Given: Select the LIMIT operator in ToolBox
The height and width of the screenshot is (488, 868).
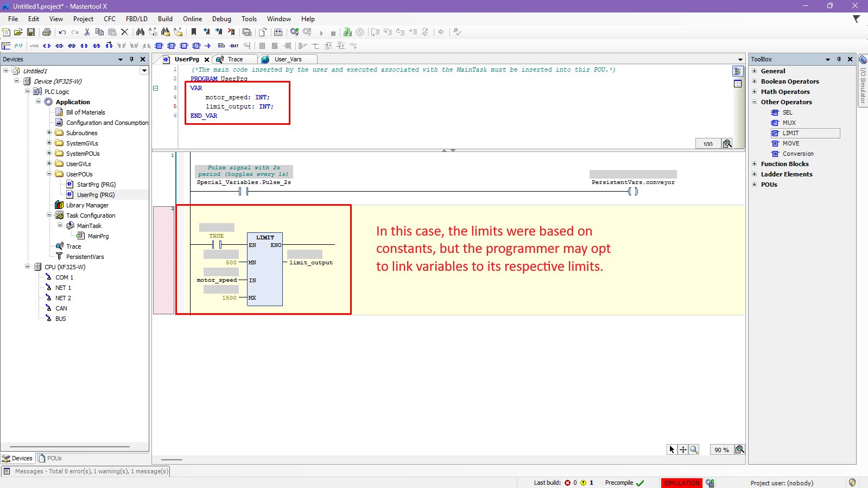Looking at the screenshot, I should (790, 133).
